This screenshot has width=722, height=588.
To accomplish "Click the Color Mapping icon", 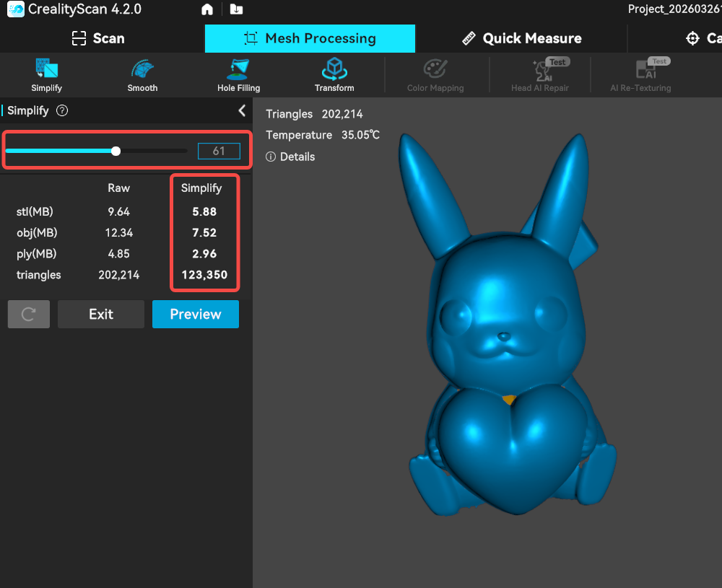I will 435,71.
